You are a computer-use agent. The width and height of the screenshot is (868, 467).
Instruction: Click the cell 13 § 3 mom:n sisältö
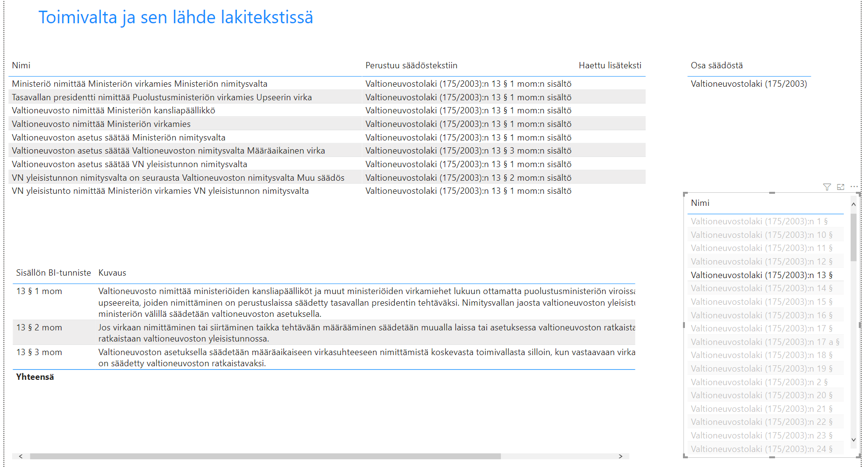pyautogui.click(x=468, y=151)
